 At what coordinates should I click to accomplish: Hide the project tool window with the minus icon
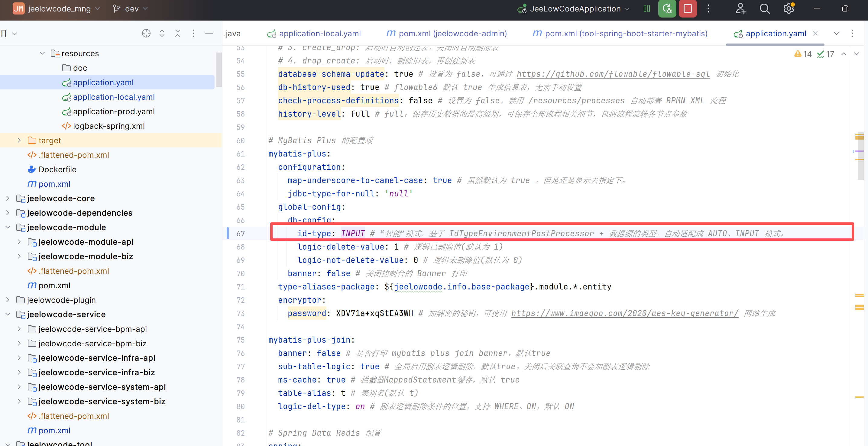tap(209, 33)
